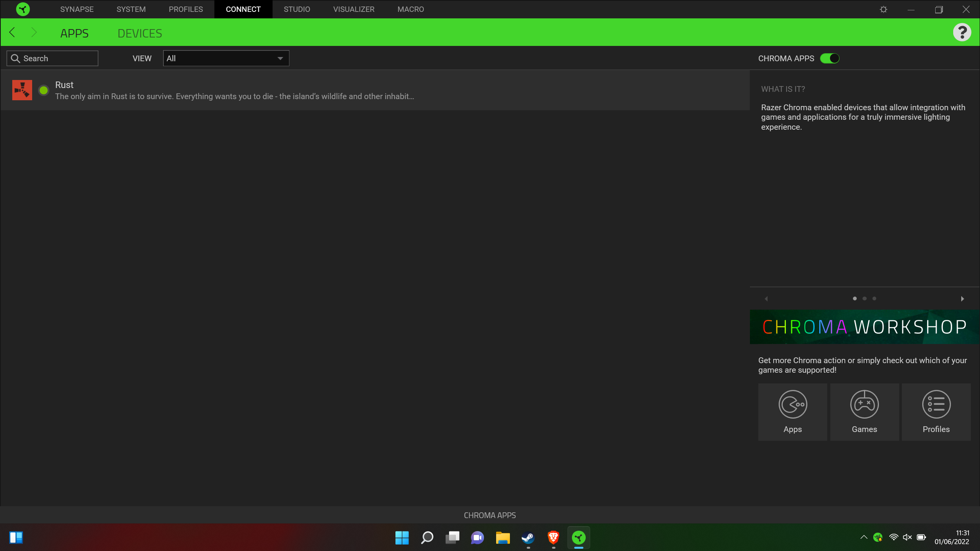Open Chroma Workshop Apps section
This screenshot has width=980, height=551.
[792, 412]
